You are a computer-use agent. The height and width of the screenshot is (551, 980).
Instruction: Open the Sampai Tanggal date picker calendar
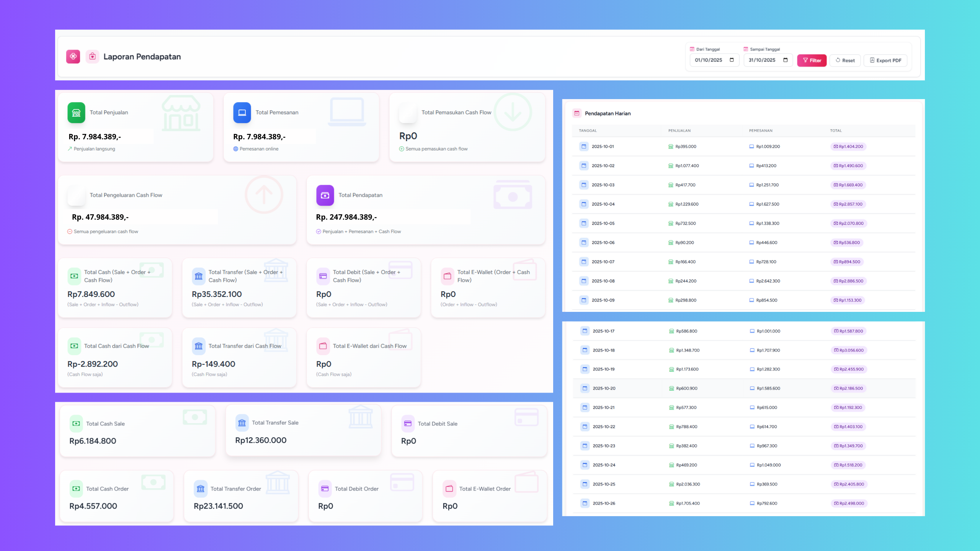click(785, 60)
